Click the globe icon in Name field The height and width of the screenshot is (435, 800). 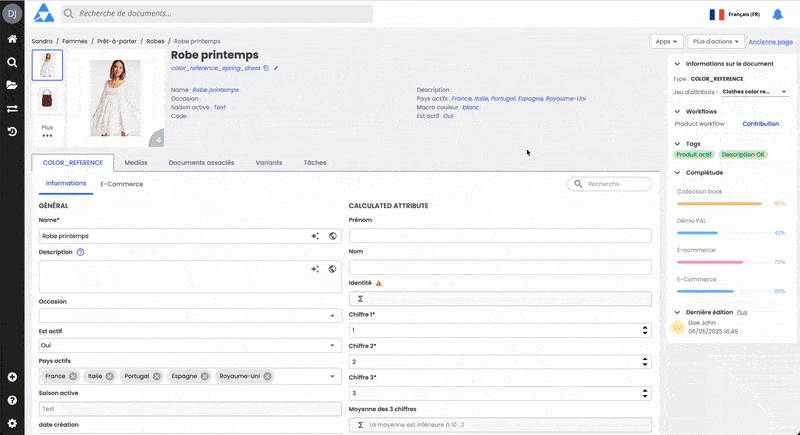click(333, 236)
